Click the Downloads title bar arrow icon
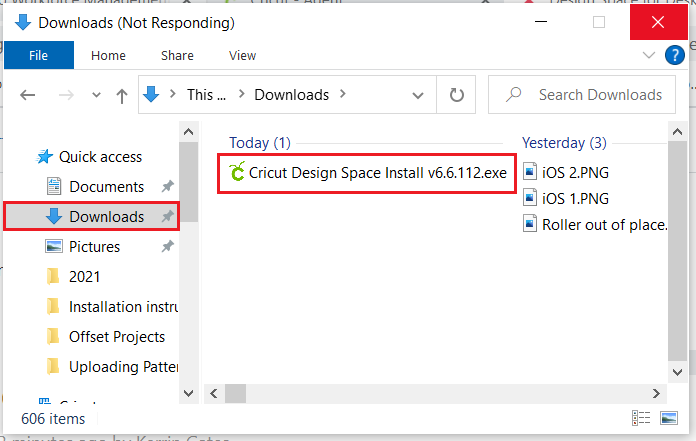696x441 pixels. click(23, 22)
